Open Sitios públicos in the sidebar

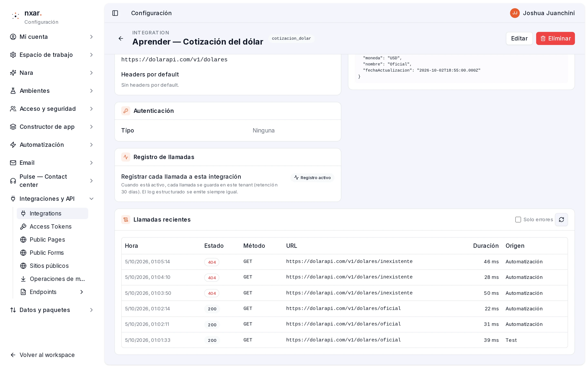[52, 266]
